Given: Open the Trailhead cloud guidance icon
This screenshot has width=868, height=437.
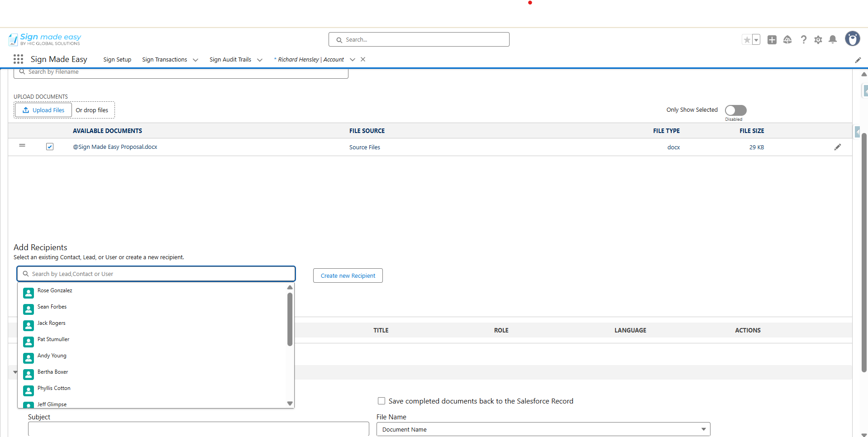Looking at the screenshot, I should (787, 40).
